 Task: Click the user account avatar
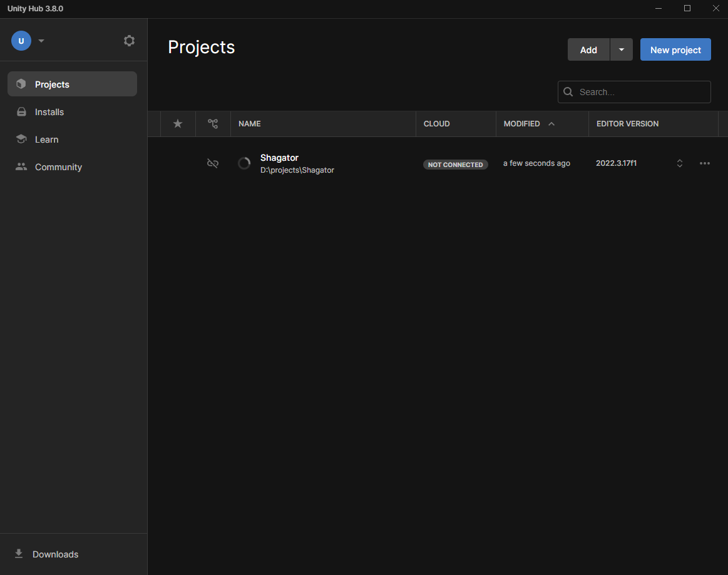coord(21,41)
